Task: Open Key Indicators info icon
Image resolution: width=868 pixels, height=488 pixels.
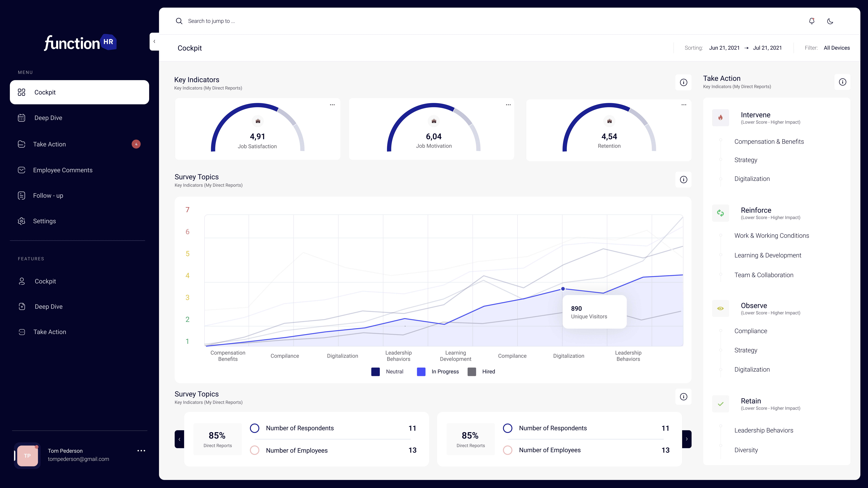Action: [683, 82]
